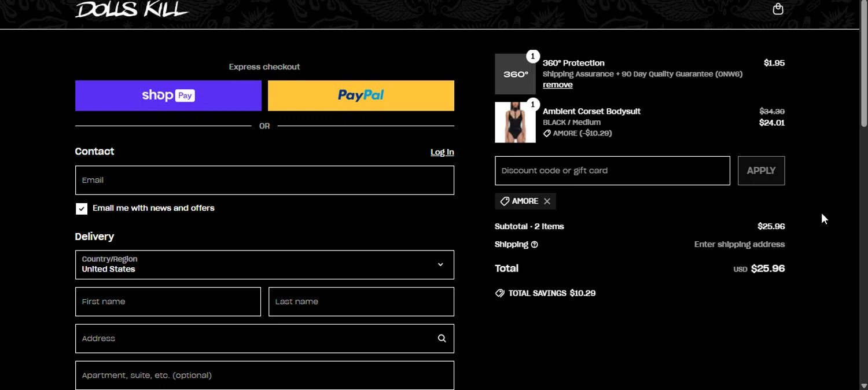Focus the Email input field
Viewport: 868px width, 390px height.
click(264, 180)
